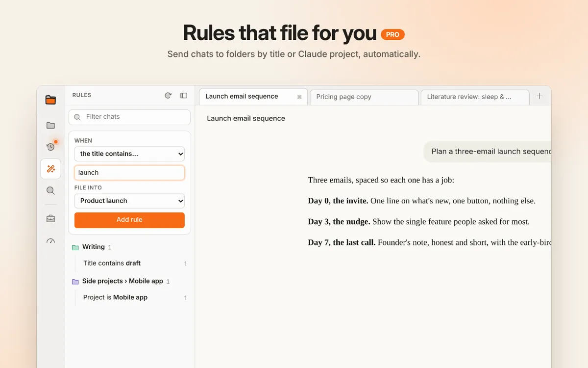588x368 pixels.
Task: Add a new tab with plus icon
Action: pos(539,96)
